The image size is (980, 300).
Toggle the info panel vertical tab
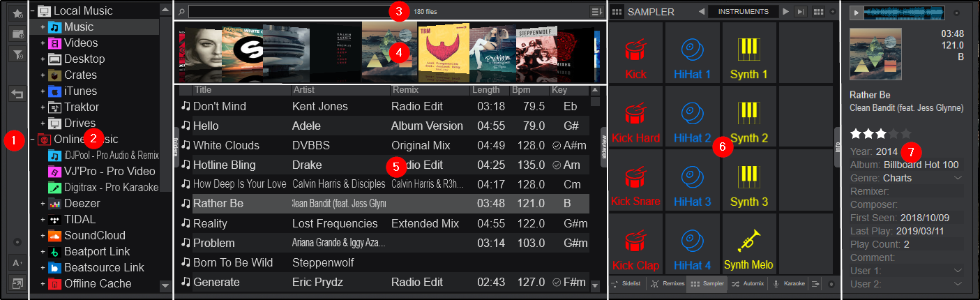pyautogui.click(x=838, y=147)
